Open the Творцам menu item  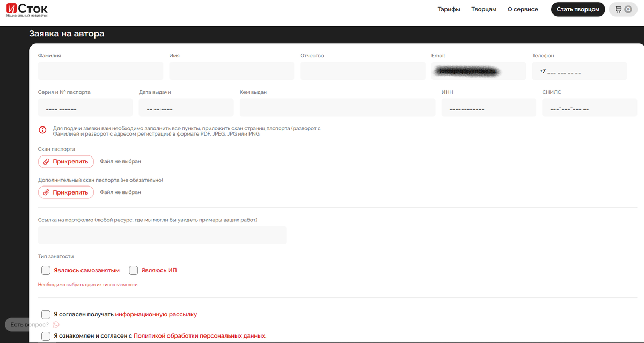click(484, 9)
